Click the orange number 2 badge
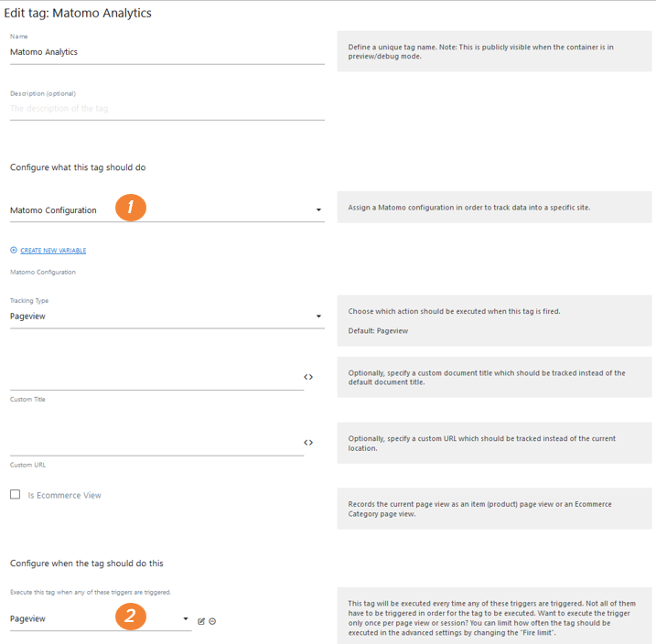Viewport: 656px width, 644px height. point(131,616)
